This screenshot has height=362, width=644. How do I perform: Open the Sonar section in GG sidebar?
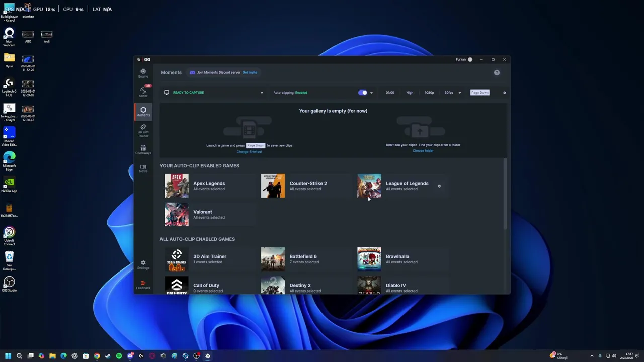pos(143,92)
